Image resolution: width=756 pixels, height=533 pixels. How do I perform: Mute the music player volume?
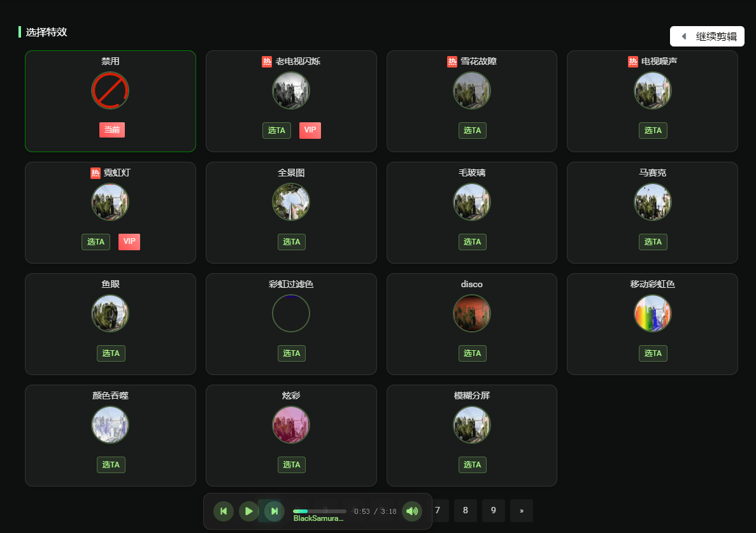click(x=412, y=511)
